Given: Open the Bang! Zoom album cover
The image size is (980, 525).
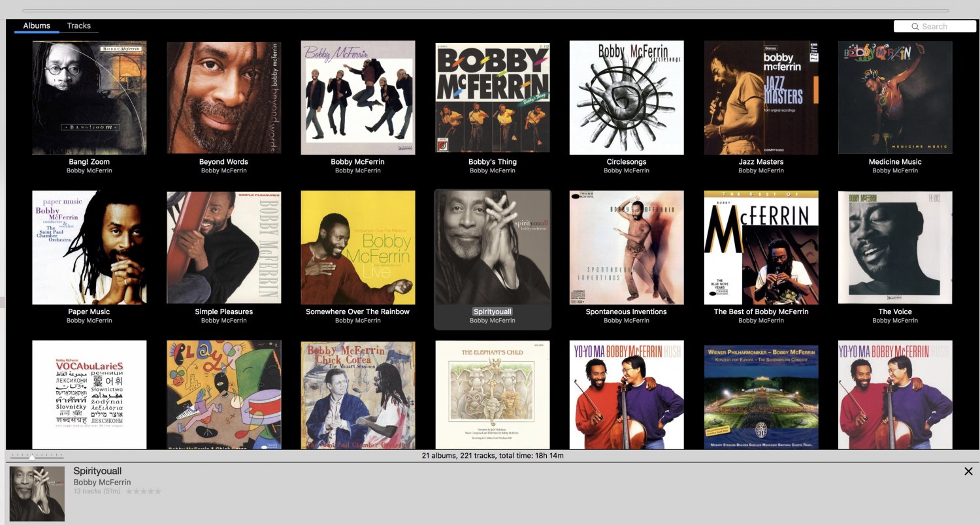Looking at the screenshot, I should [x=90, y=98].
